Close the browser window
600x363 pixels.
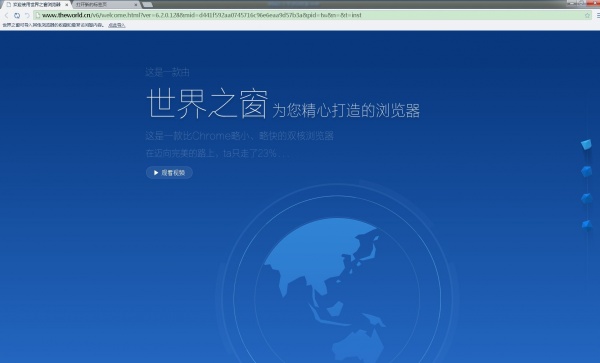(593, 3)
